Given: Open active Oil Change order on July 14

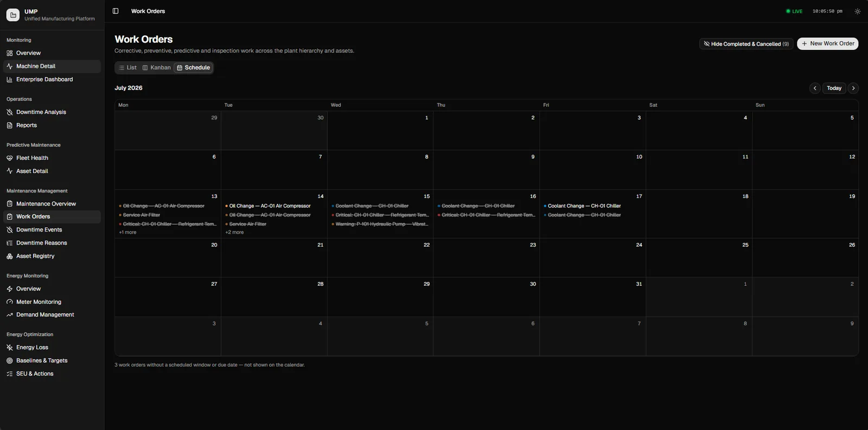Looking at the screenshot, I should [274, 206].
